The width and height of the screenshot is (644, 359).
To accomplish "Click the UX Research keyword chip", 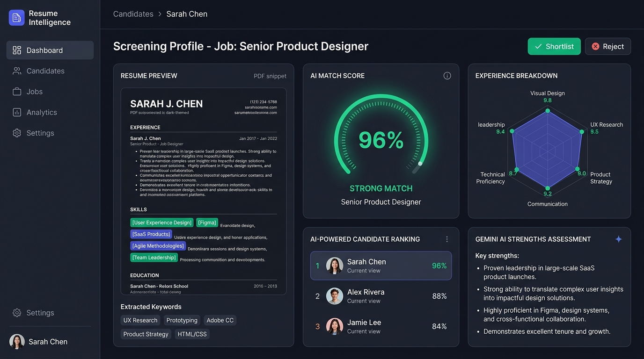I will point(140,320).
